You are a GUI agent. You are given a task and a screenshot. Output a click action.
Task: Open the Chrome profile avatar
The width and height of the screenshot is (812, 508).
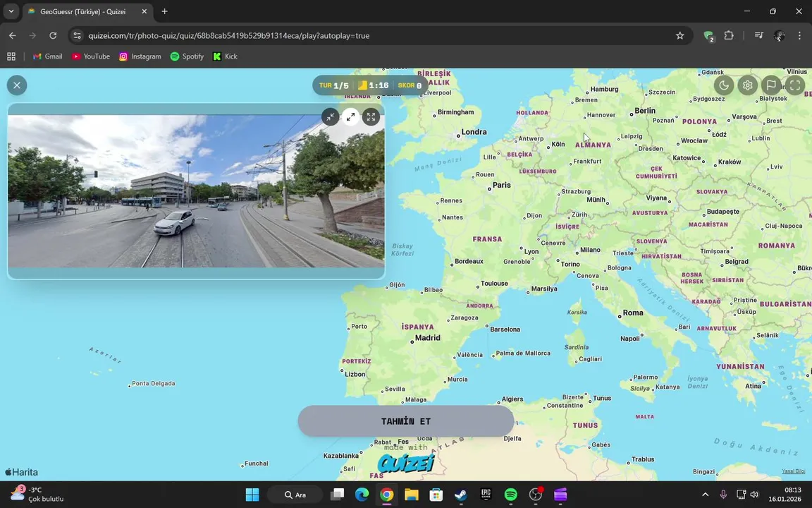coord(779,35)
